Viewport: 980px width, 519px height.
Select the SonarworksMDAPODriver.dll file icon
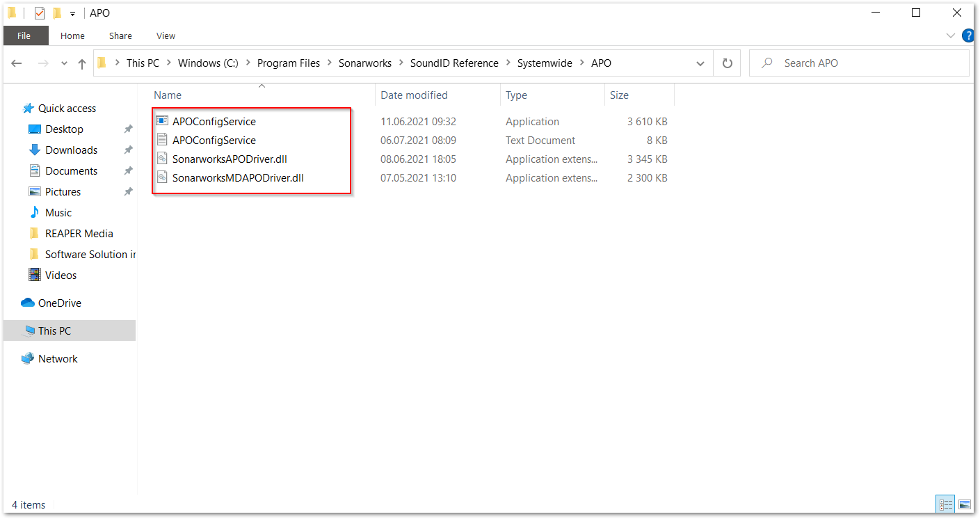[162, 178]
